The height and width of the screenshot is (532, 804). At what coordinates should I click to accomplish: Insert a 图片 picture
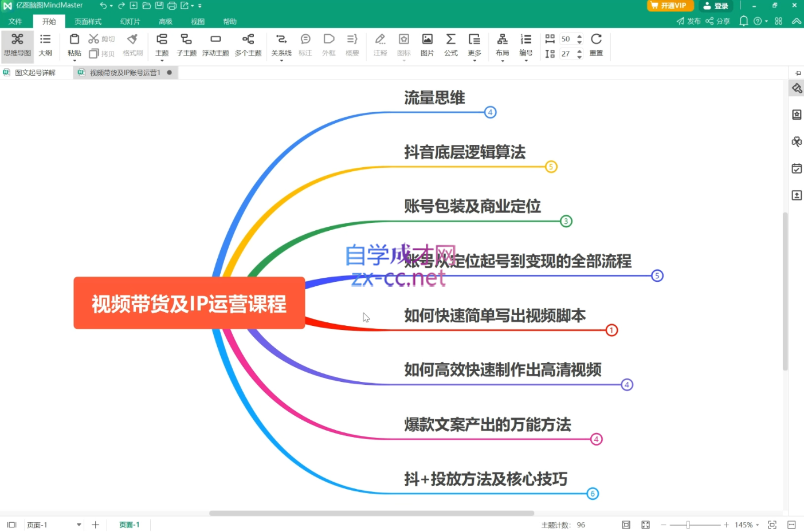[427, 45]
